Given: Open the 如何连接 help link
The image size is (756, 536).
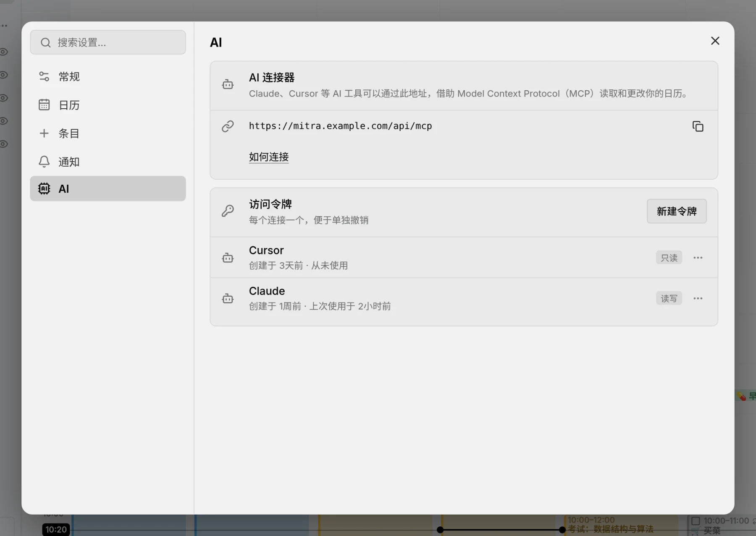Looking at the screenshot, I should [x=269, y=157].
